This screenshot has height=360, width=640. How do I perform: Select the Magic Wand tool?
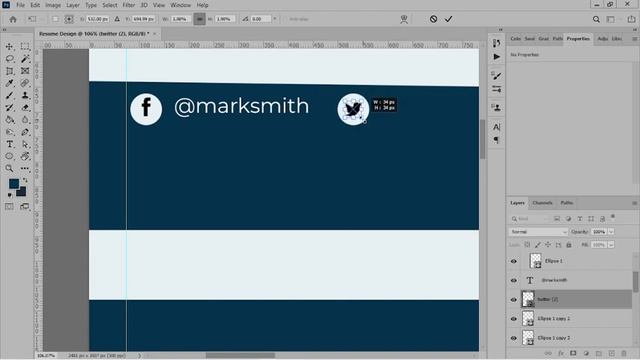pos(25,59)
